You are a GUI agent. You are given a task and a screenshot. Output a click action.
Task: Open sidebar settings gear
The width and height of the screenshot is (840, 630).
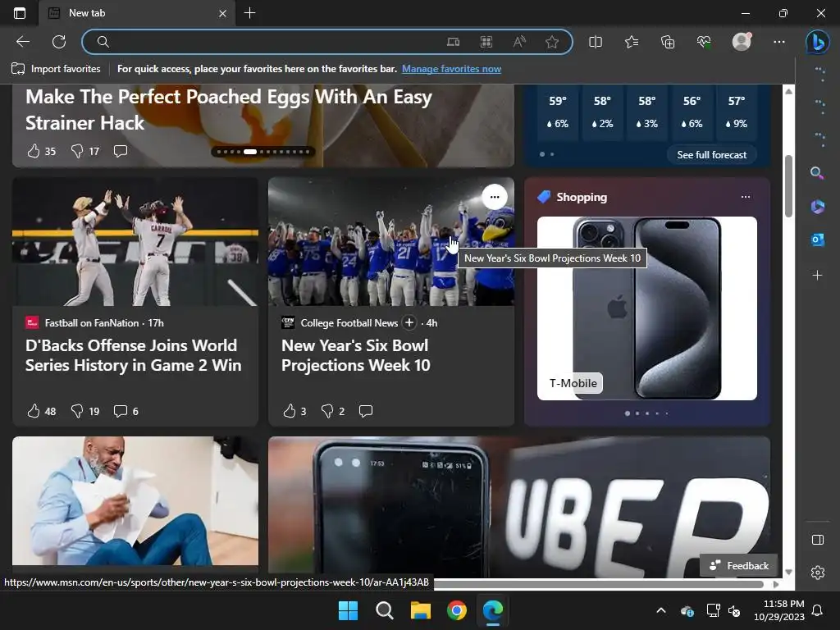coord(818,573)
